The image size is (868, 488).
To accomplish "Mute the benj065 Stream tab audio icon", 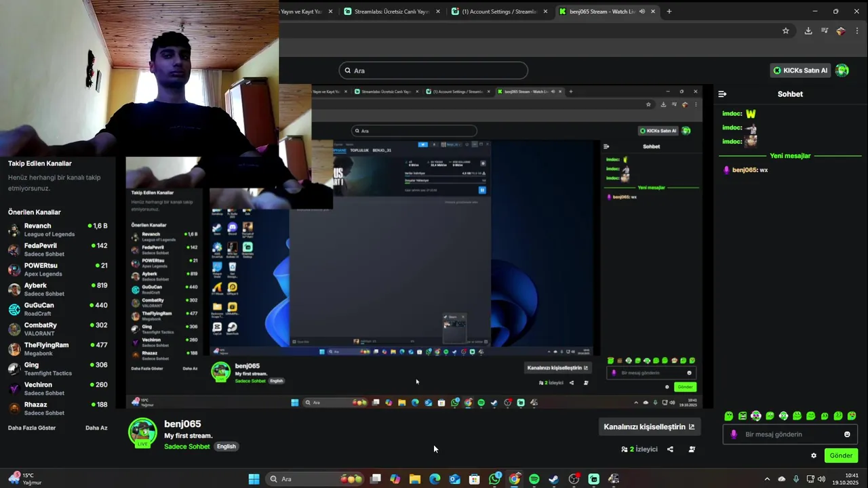I will coord(642,12).
